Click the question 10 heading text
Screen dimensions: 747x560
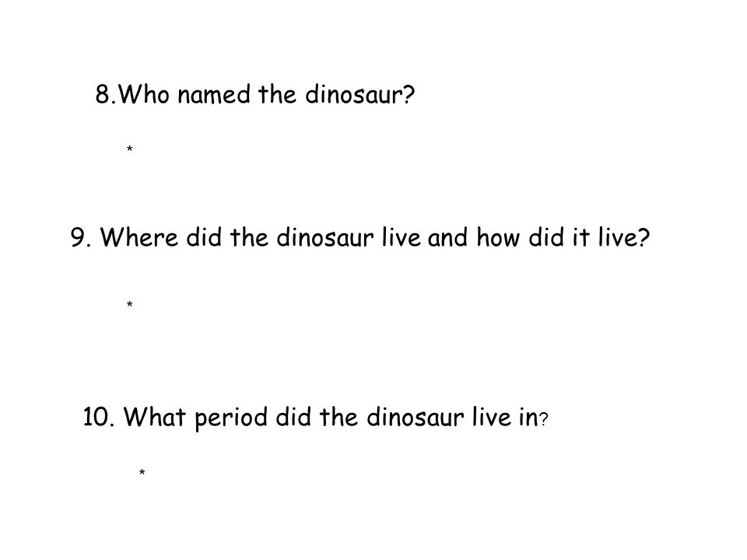click(315, 418)
